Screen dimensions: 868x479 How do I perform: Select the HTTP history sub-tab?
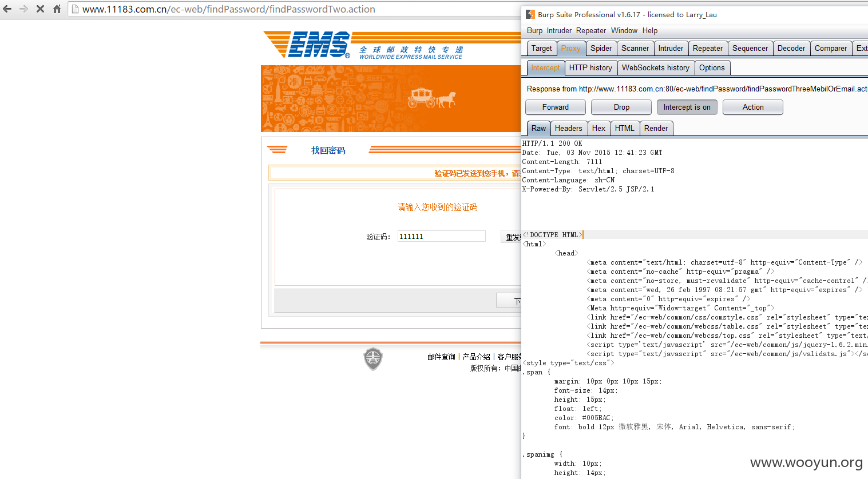coord(590,68)
